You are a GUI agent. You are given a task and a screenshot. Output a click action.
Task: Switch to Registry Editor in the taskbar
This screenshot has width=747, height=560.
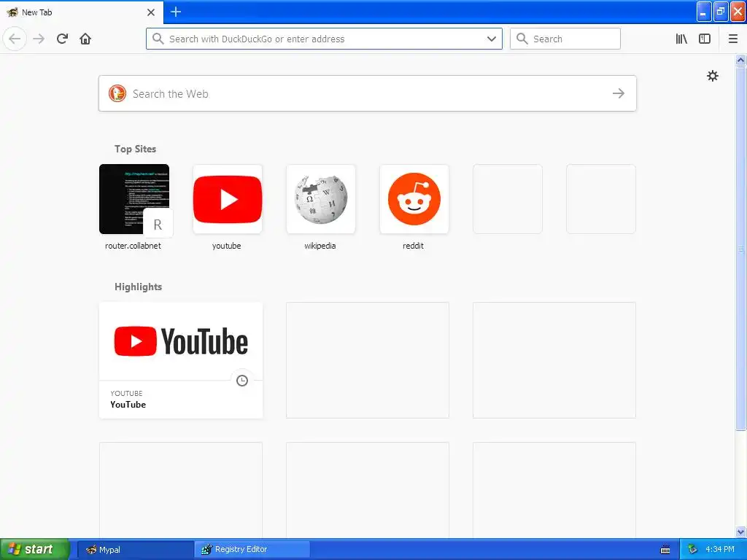point(252,550)
